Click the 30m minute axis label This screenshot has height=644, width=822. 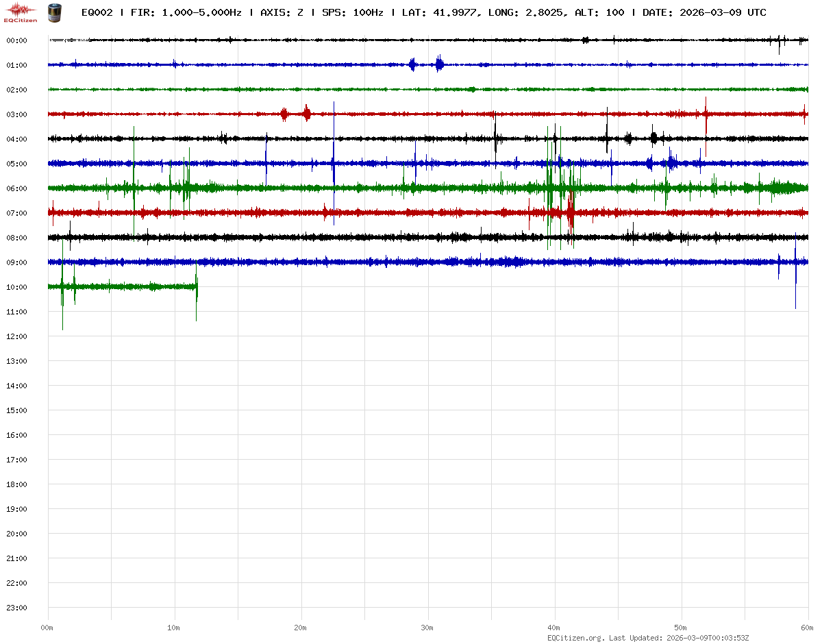427,628
